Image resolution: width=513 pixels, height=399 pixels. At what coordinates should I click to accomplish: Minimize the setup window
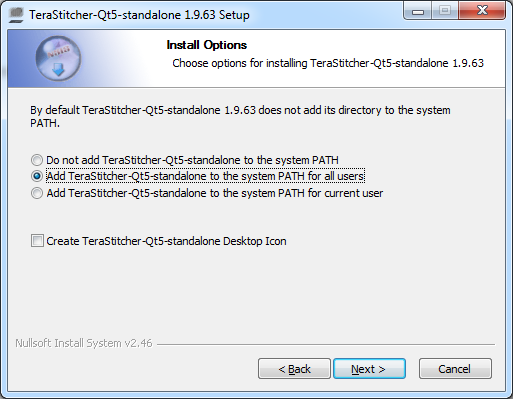point(418,11)
